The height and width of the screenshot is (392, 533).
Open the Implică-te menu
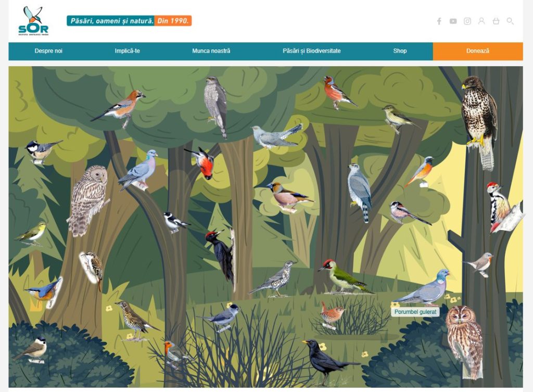click(127, 51)
